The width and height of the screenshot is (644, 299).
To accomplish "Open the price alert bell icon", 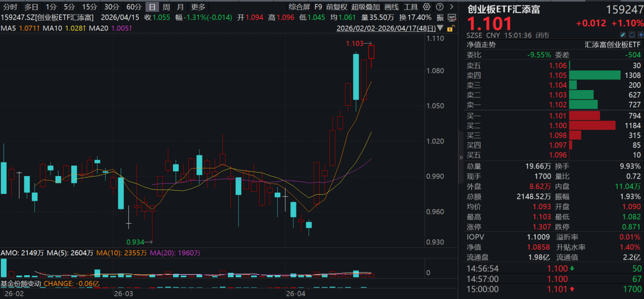I will [632, 34].
